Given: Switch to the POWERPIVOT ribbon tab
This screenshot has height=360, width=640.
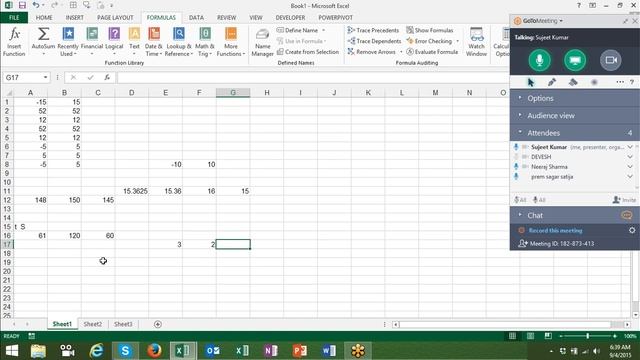Looking at the screenshot, I should tap(336, 18).
